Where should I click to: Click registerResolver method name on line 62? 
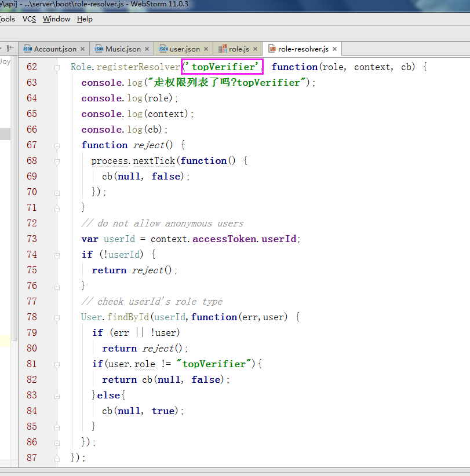pyautogui.click(x=139, y=67)
